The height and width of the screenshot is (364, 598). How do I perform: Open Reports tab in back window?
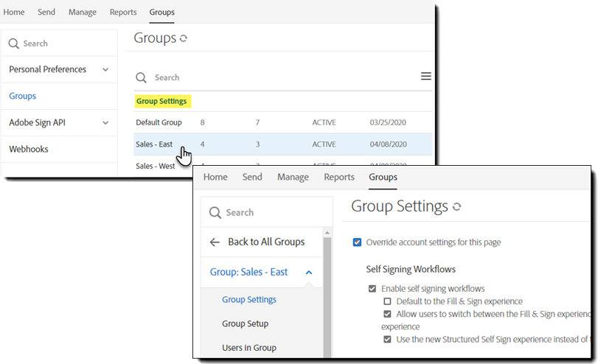(123, 12)
